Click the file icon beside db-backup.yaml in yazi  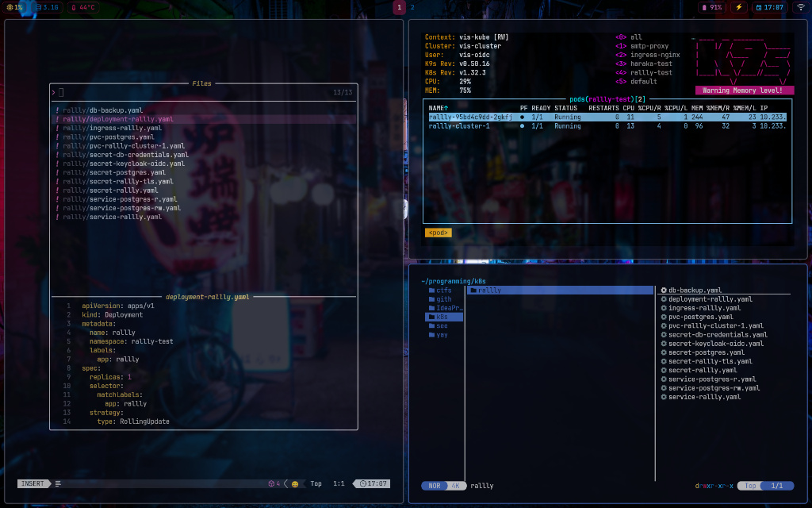click(x=664, y=290)
